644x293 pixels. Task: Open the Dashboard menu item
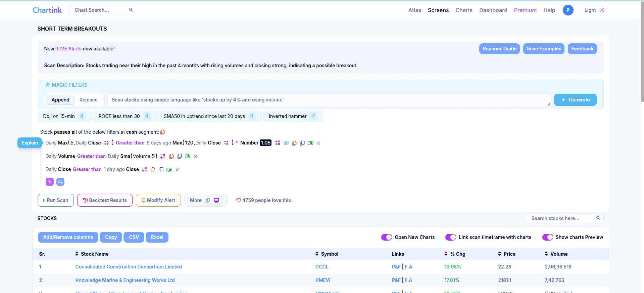pyautogui.click(x=493, y=10)
